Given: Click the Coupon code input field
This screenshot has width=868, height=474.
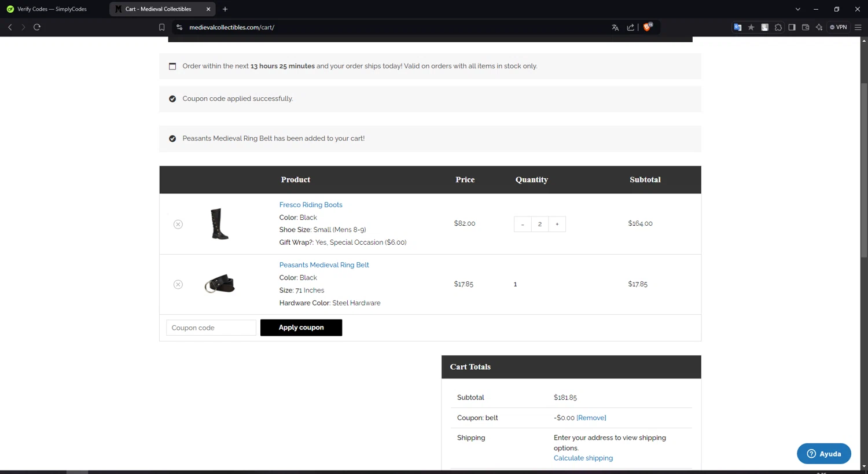Looking at the screenshot, I should click(x=211, y=328).
